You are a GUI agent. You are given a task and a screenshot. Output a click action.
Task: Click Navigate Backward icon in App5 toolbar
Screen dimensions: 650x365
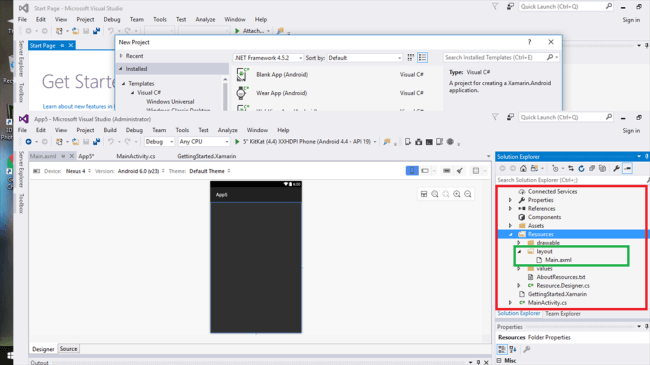coord(29,141)
